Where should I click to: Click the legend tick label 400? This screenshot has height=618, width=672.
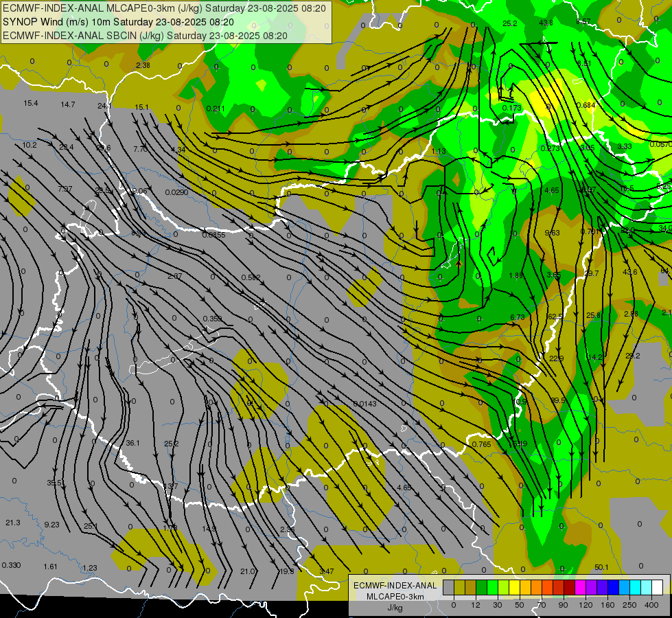[x=651, y=605]
